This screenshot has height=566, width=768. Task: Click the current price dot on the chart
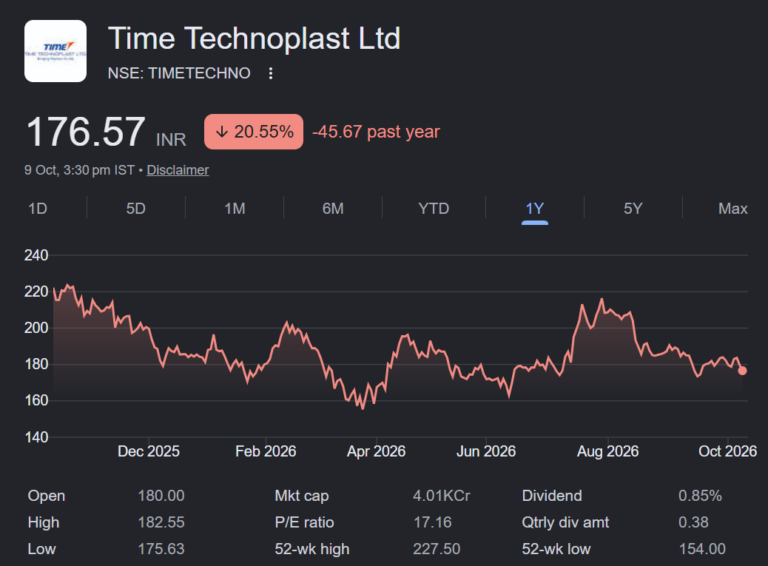pyautogui.click(x=742, y=371)
